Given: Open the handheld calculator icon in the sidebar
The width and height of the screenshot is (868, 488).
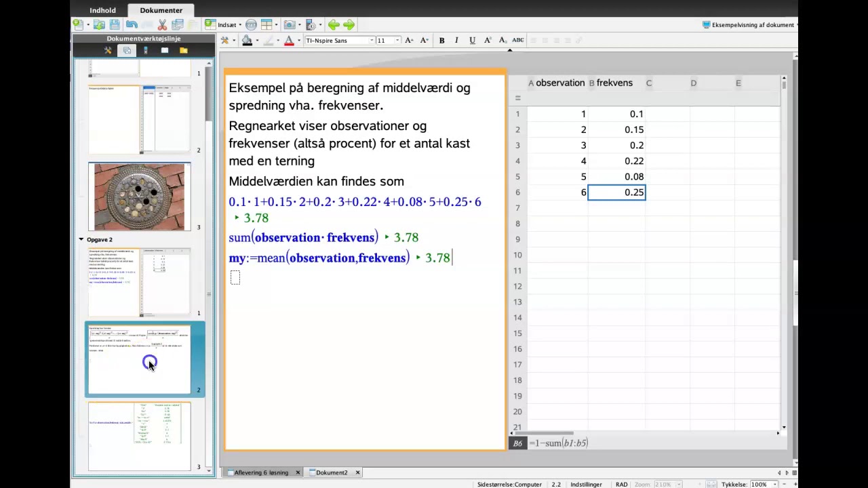Looking at the screenshot, I should click(145, 50).
